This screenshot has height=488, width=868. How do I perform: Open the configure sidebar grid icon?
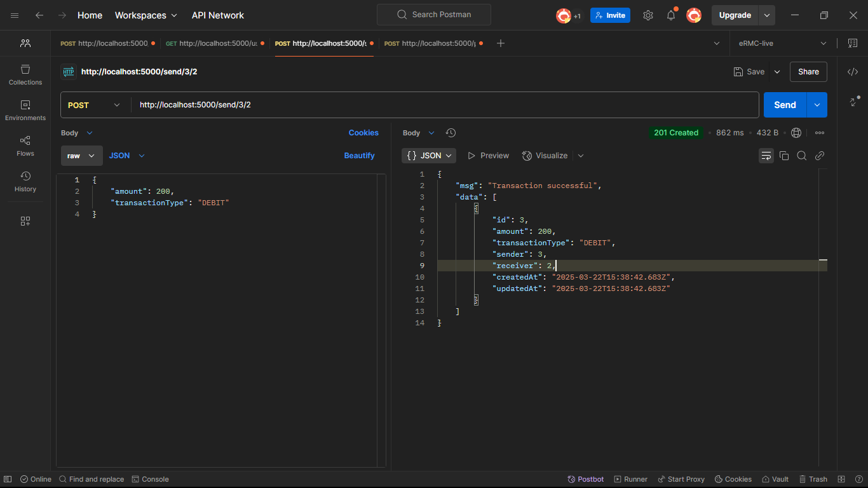pos(25,221)
